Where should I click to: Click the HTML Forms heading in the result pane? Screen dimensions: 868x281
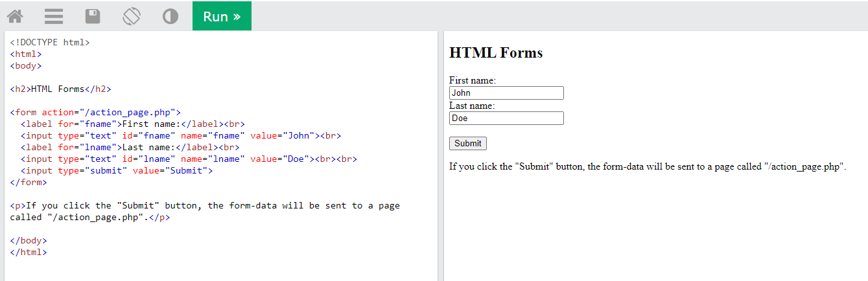496,53
